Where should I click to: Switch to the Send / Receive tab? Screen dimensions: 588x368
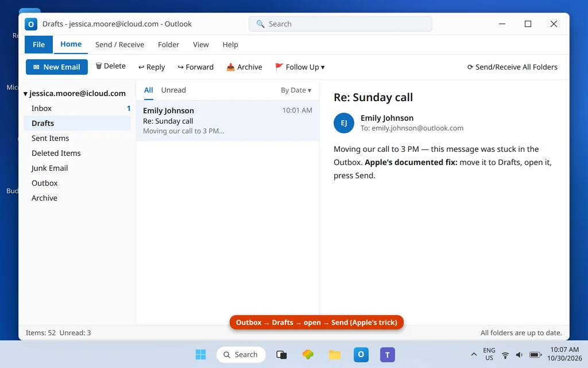119,45
